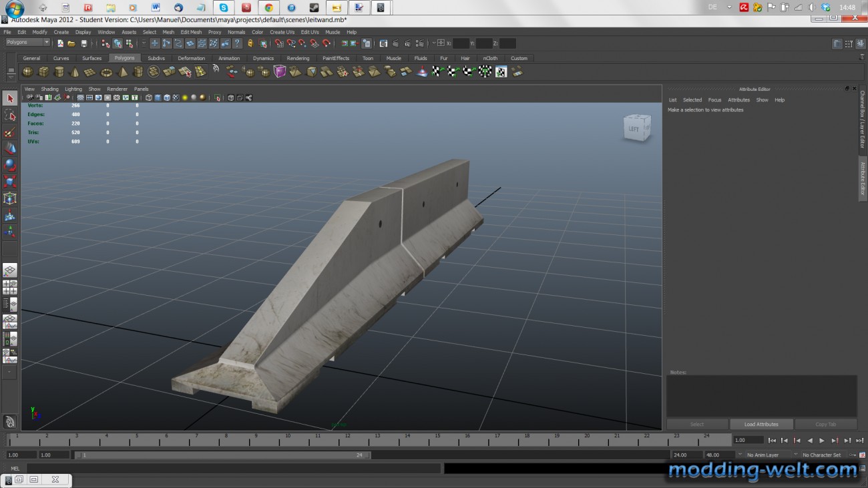The width and height of the screenshot is (868, 488).
Task: Toggle select handles mask plus icon
Action: coord(155,43)
